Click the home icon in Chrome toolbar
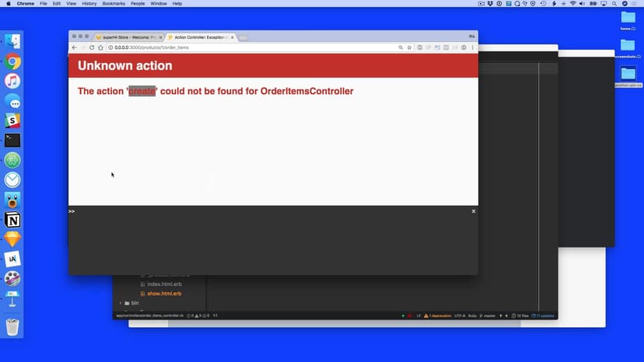This screenshot has height=362, width=644. pos(100,47)
